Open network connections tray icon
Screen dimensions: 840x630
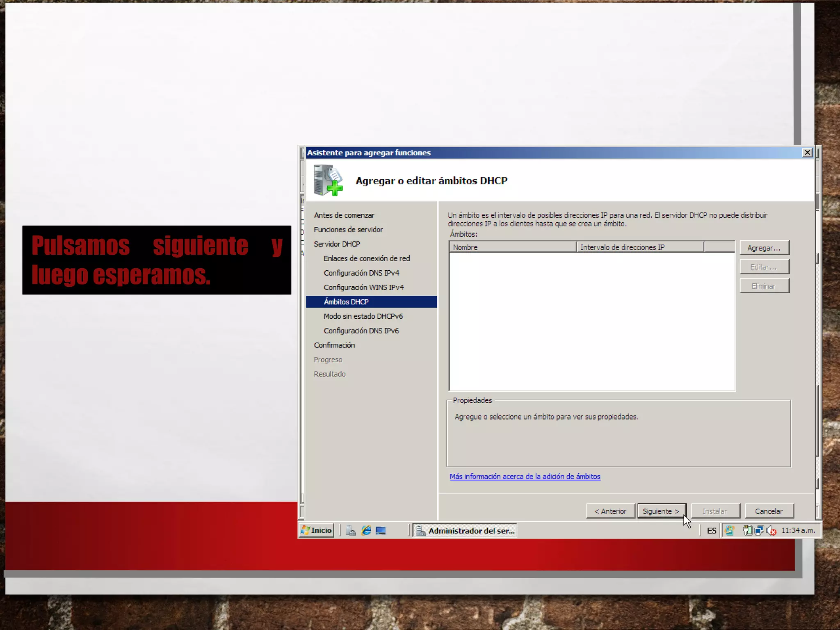click(x=759, y=531)
